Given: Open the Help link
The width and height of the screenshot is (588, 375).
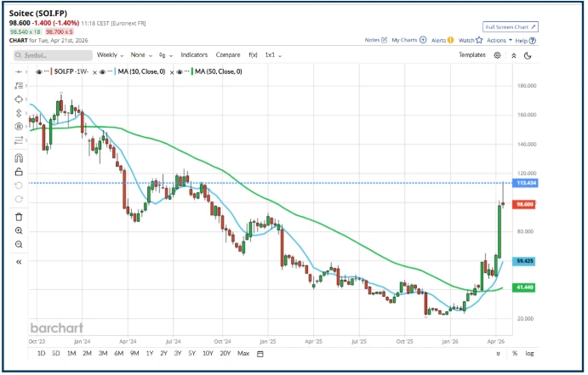Looking at the screenshot, I should point(525,41).
